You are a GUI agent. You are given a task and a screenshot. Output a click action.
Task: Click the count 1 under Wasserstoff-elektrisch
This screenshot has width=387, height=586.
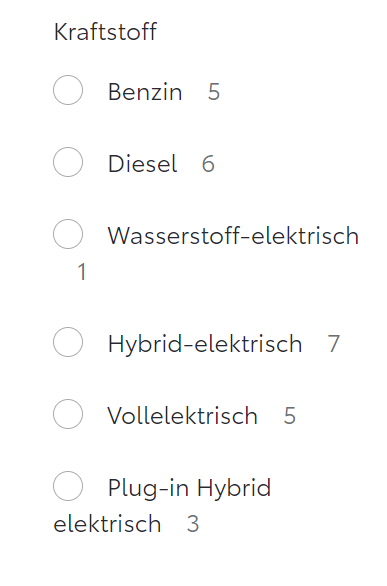(82, 272)
